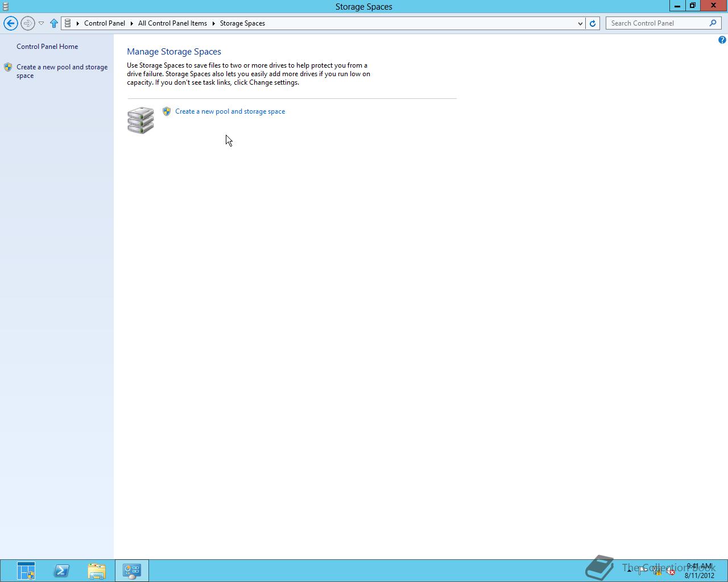728x582 pixels.
Task: Open Control Panel Home link
Action: pos(47,47)
